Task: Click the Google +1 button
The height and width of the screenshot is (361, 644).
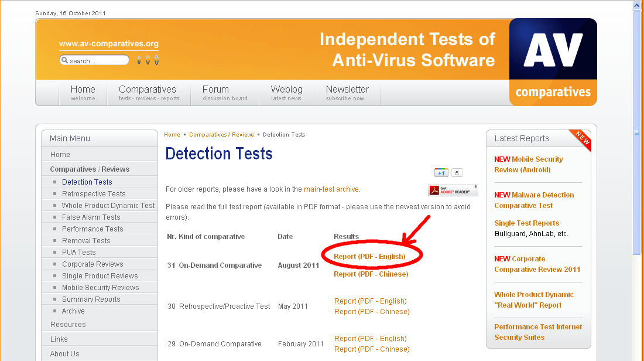Action: tap(441, 173)
